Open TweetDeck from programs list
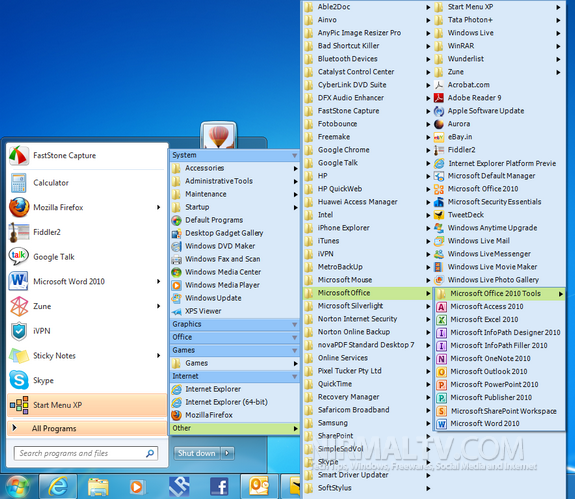 pos(499,215)
